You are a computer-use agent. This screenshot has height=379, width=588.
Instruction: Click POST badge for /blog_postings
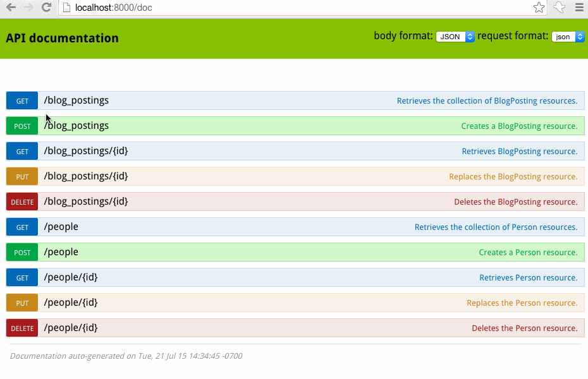pos(22,126)
